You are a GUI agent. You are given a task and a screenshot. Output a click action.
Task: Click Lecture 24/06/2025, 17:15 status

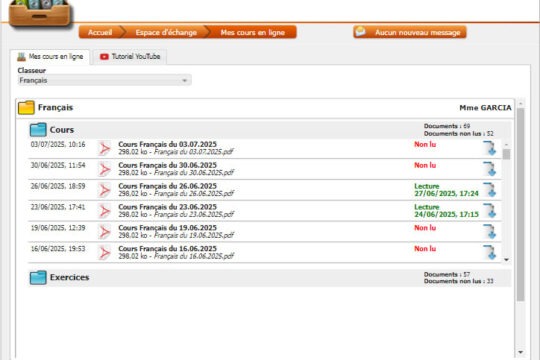click(446, 211)
